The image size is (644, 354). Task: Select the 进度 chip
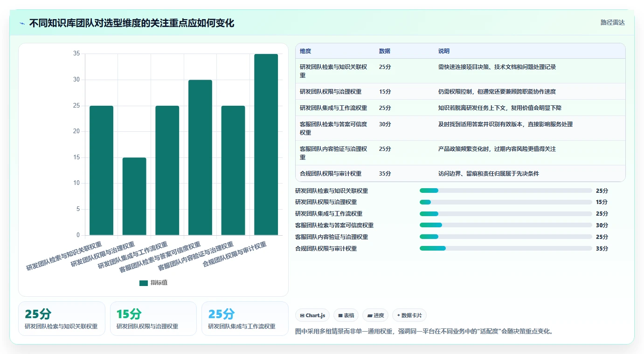pyautogui.click(x=375, y=315)
